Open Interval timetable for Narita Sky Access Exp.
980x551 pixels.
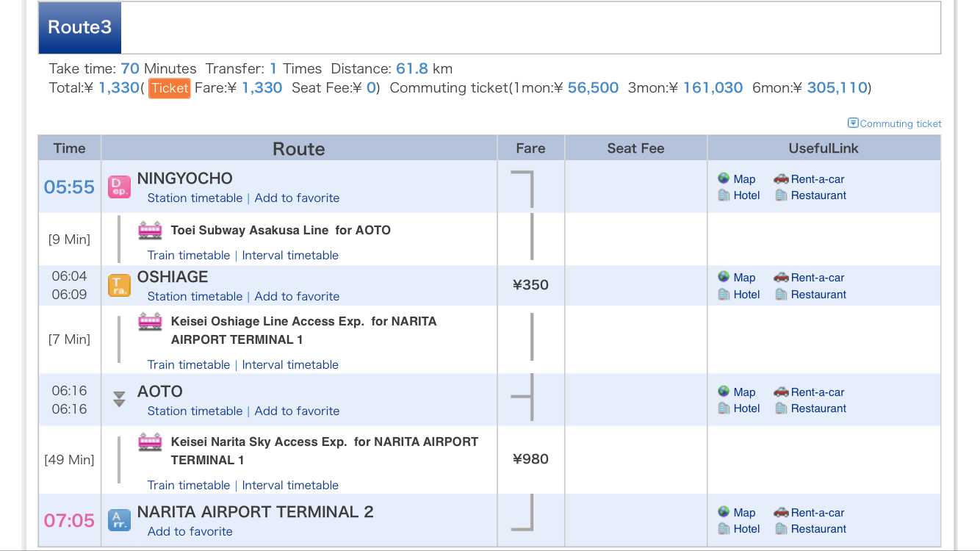pos(290,486)
